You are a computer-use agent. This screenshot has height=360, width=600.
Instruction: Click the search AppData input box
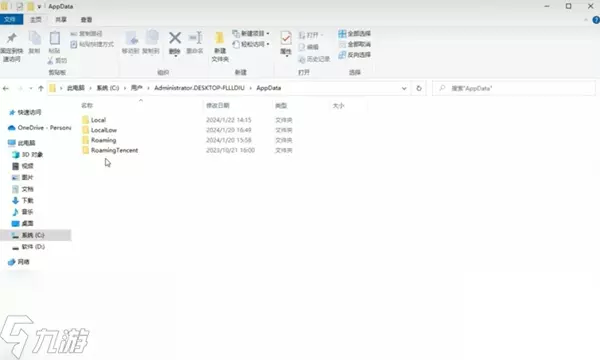tap(514, 88)
